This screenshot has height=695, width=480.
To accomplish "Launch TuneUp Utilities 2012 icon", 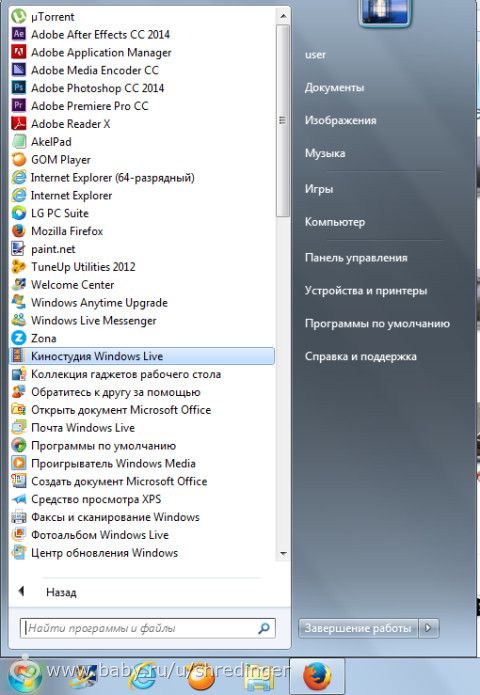I will point(19,266).
